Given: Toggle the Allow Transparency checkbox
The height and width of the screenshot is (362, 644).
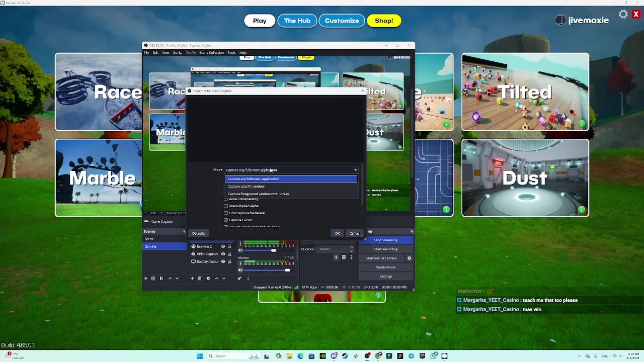Looking at the screenshot, I should tap(226, 199).
